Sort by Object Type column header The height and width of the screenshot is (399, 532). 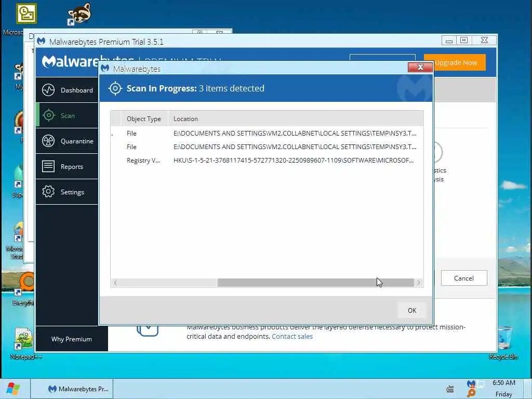pos(144,119)
